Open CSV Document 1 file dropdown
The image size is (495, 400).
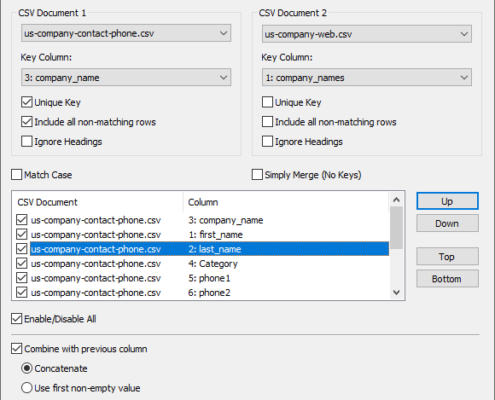tap(126, 33)
